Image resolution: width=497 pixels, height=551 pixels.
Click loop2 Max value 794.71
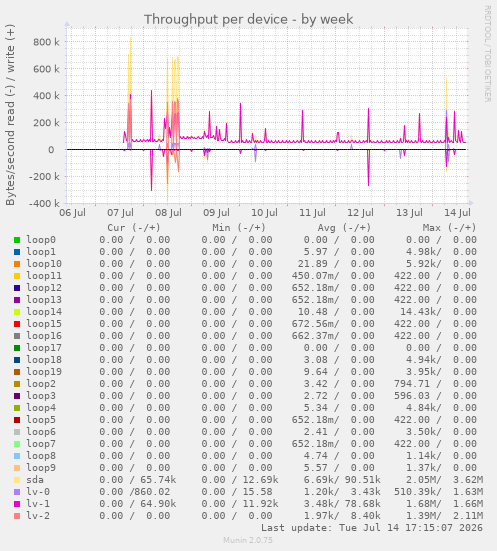pyautogui.click(x=412, y=384)
